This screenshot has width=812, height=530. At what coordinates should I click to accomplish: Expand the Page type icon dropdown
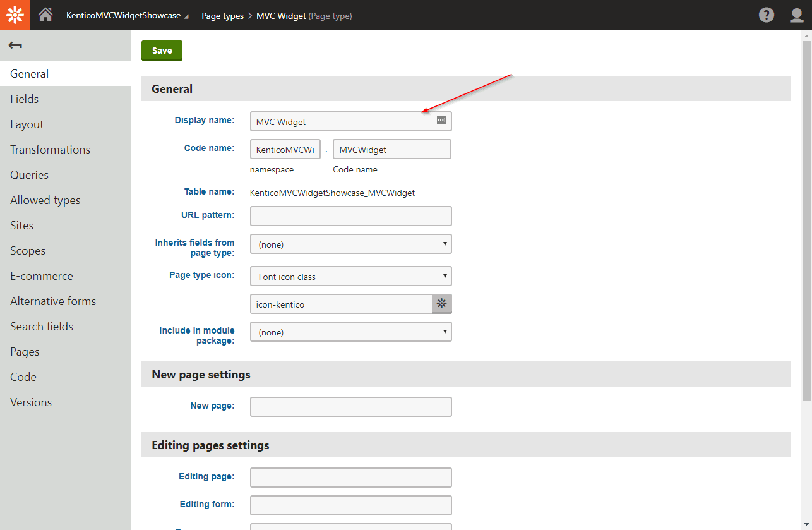pyautogui.click(x=351, y=276)
